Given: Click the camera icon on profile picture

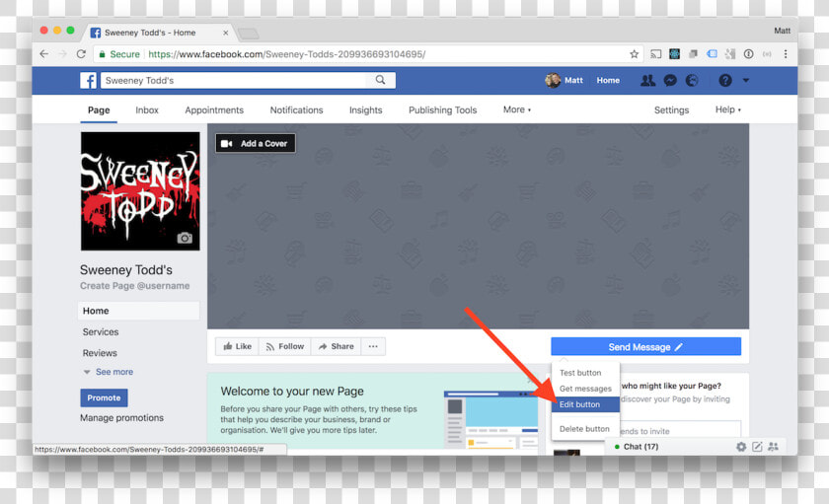Looking at the screenshot, I should tap(185, 238).
